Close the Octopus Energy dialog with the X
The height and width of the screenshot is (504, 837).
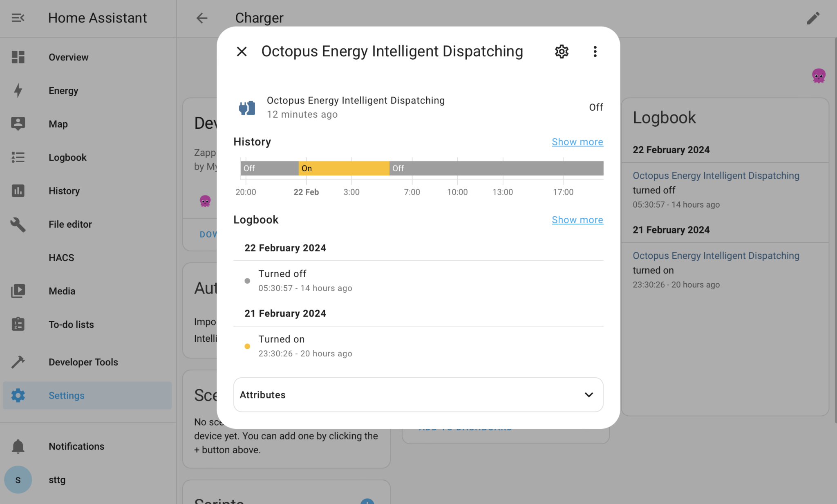coord(242,52)
